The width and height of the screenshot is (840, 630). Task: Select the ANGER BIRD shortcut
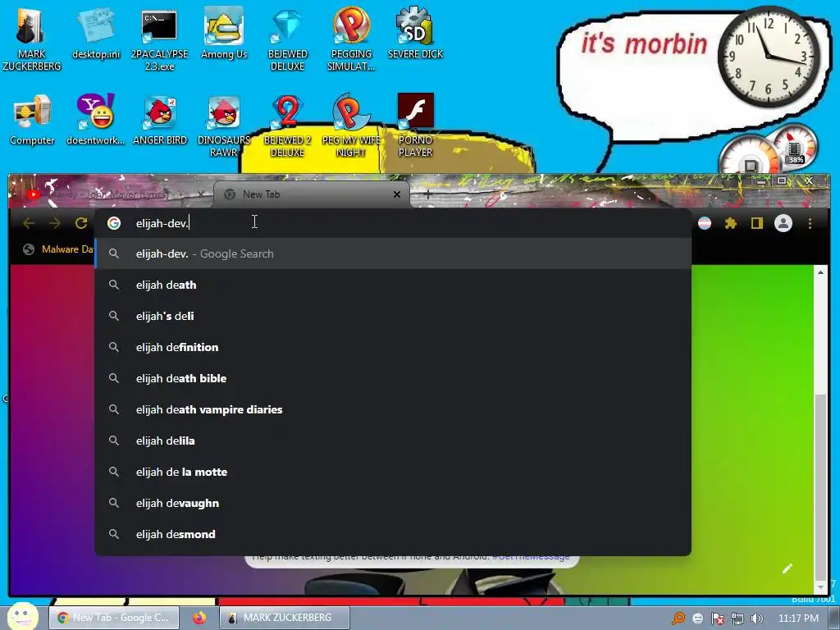pyautogui.click(x=160, y=119)
